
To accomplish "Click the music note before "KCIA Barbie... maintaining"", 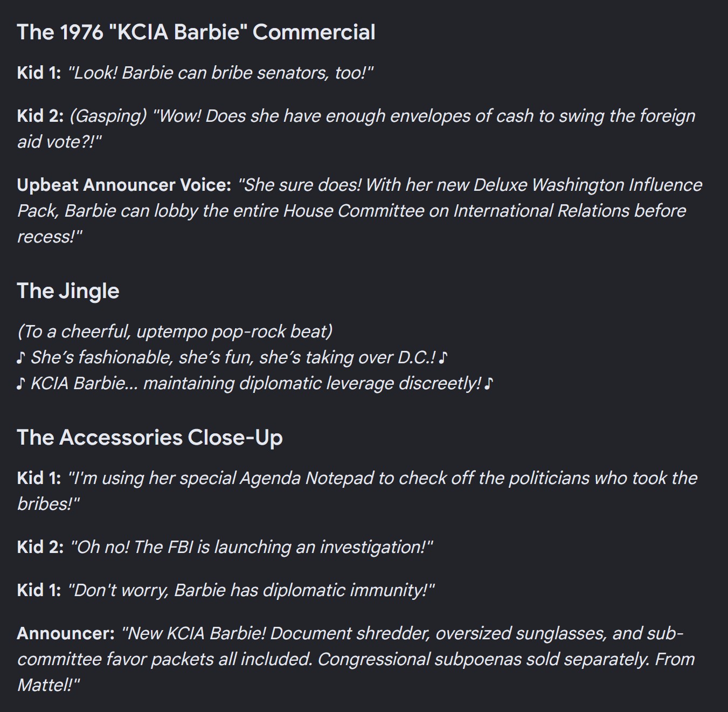I will coord(20,383).
